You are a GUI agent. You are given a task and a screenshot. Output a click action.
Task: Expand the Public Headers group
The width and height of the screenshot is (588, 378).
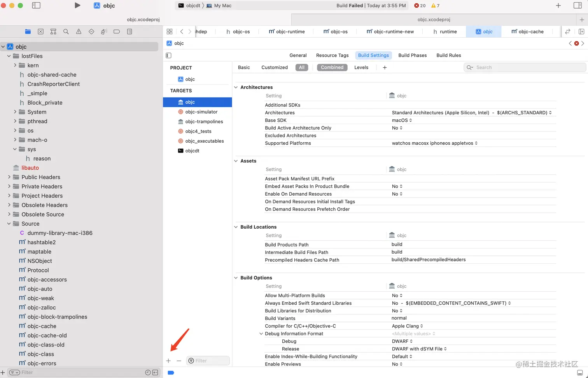[x=9, y=177]
